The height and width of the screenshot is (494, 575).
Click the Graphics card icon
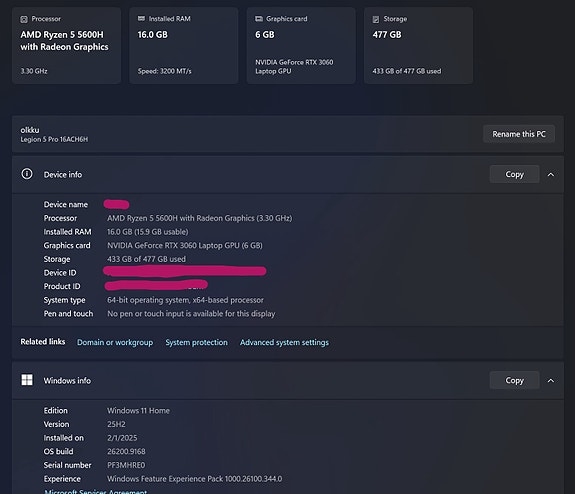(x=259, y=19)
